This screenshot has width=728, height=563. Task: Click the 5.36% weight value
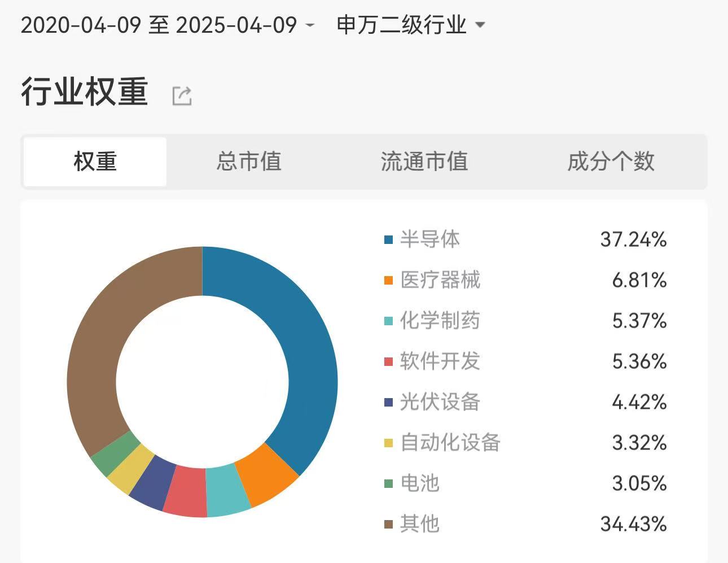click(x=639, y=361)
